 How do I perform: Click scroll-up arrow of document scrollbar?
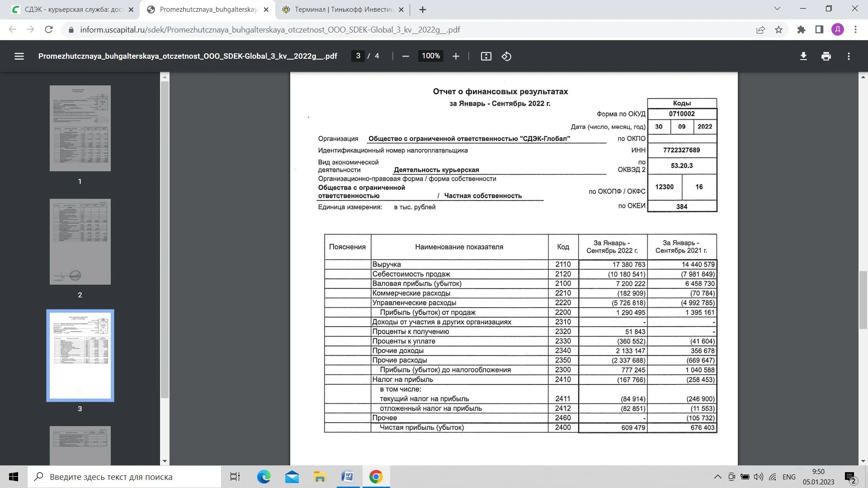863,77
